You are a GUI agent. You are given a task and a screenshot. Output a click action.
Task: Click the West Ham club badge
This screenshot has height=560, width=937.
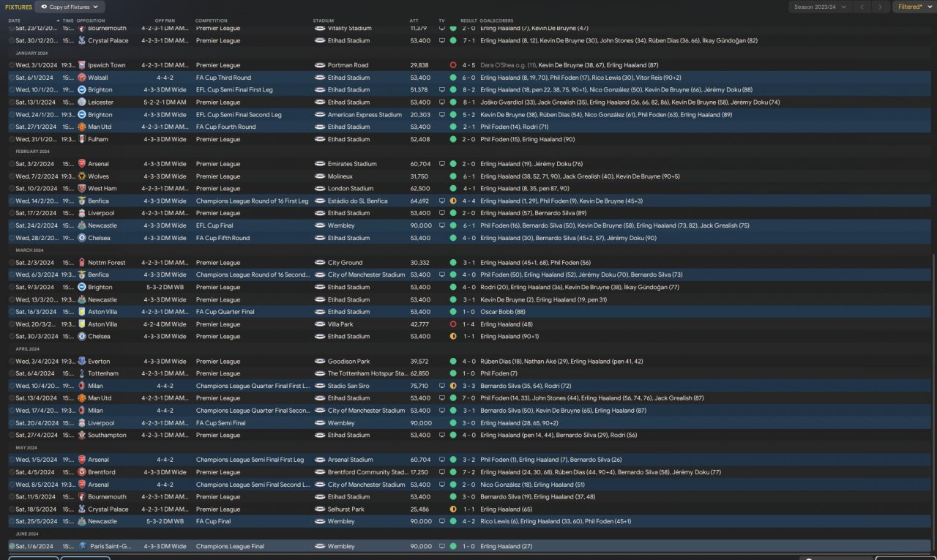(x=82, y=189)
